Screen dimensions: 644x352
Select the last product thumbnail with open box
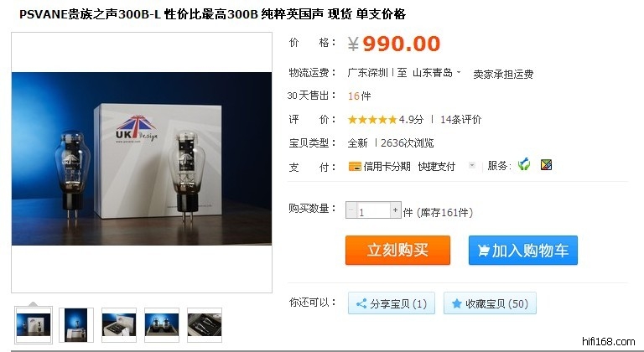[x=205, y=325]
